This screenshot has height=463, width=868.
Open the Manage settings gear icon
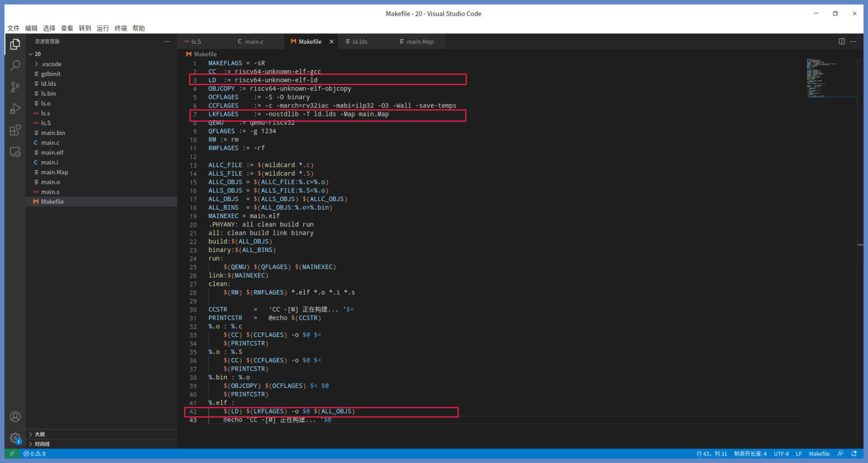pyautogui.click(x=15, y=438)
